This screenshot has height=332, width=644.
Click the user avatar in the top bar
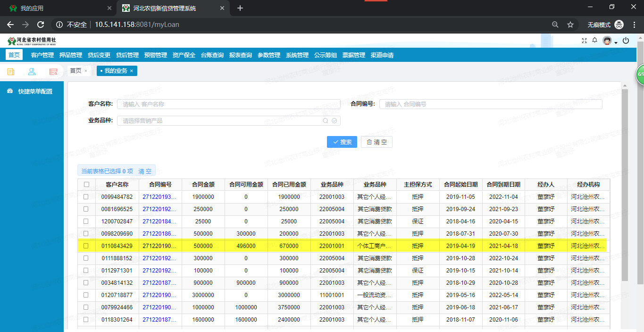pyautogui.click(x=607, y=41)
